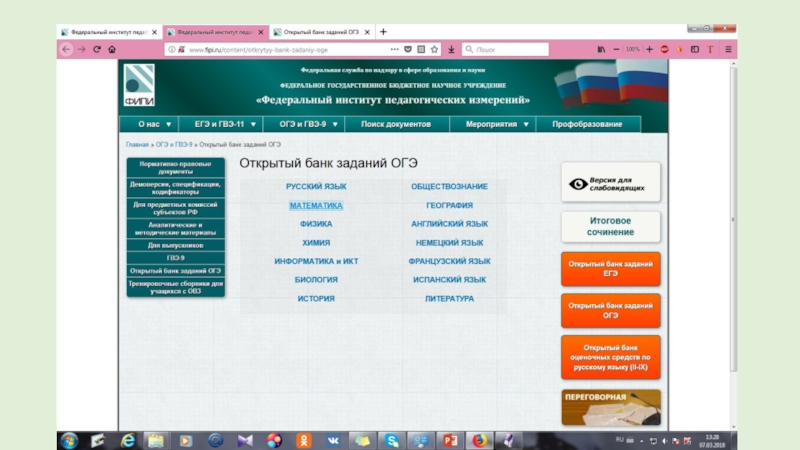Open Для предметных комиссий субъектов РФ
800x450 pixels.
click(176, 208)
